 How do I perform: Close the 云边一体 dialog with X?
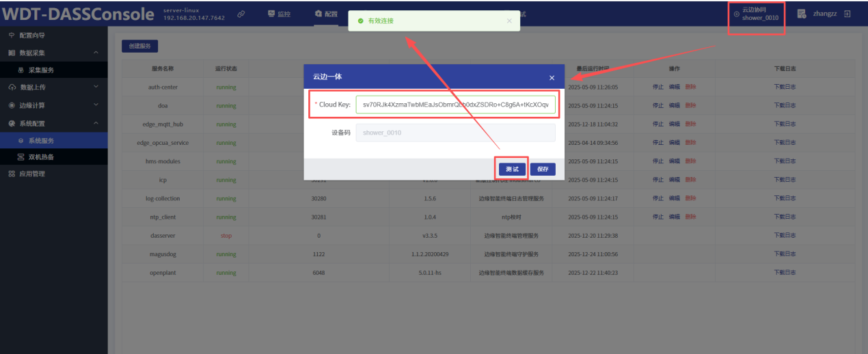(552, 78)
